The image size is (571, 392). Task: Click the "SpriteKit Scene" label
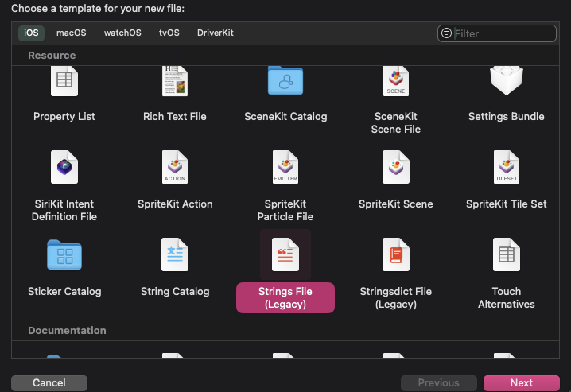tap(396, 204)
